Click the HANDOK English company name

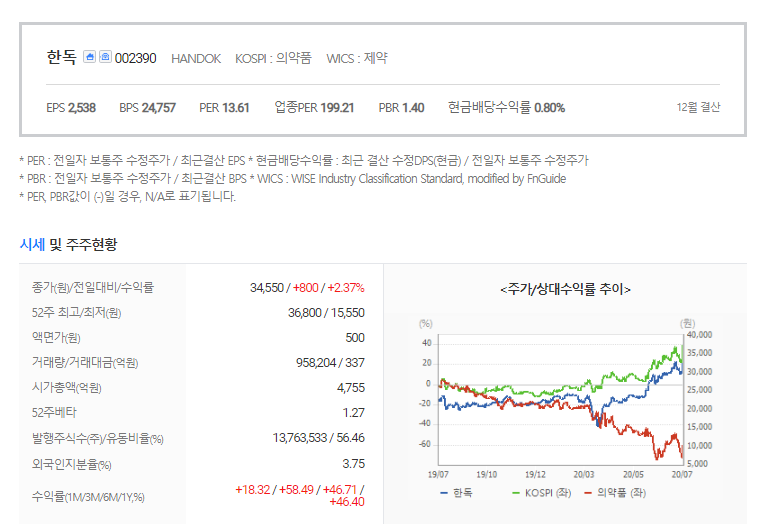pyautogui.click(x=196, y=59)
